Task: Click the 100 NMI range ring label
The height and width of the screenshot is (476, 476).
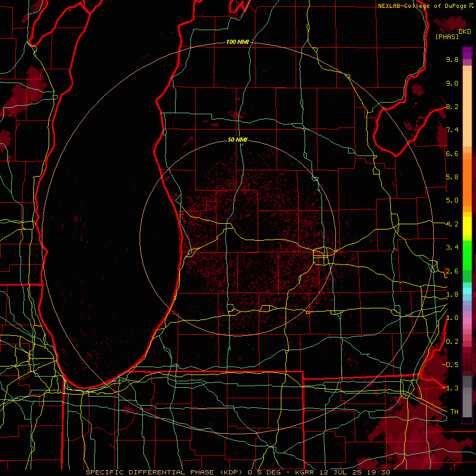Action: point(237,42)
